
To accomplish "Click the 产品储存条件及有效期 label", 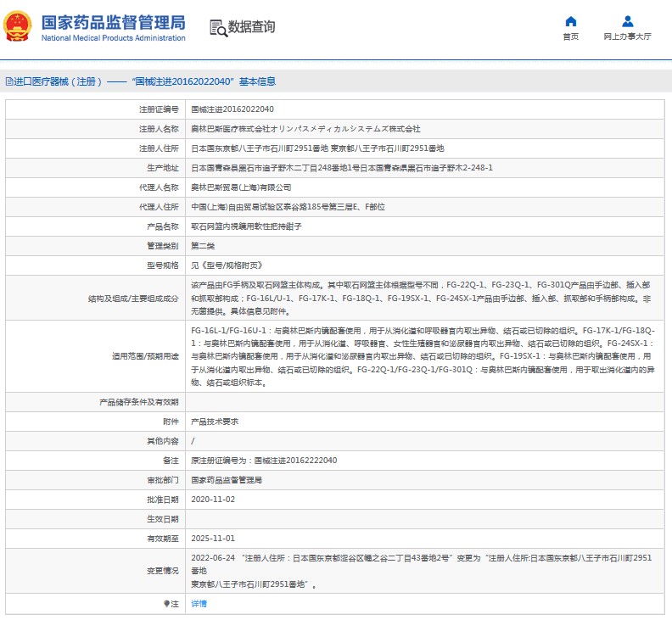I will [x=139, y=402].
